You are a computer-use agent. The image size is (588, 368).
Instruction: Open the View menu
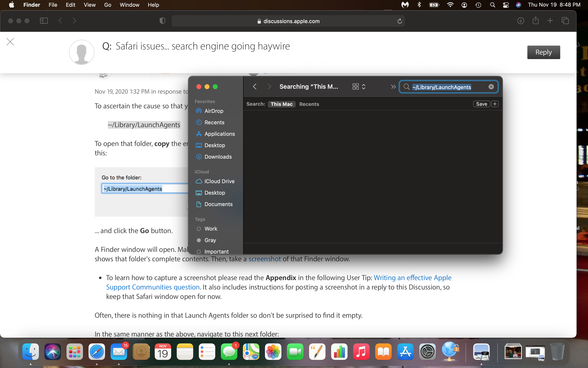[x=89, y=5]
